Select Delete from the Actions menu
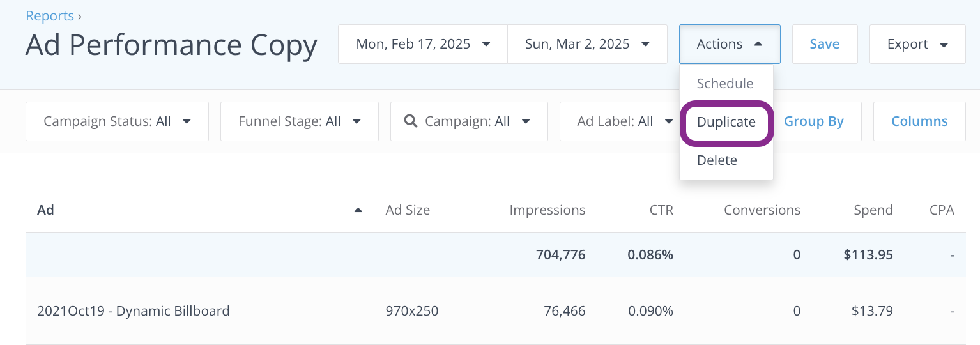This screenshot has height=345, width=980. click(717, 160)
